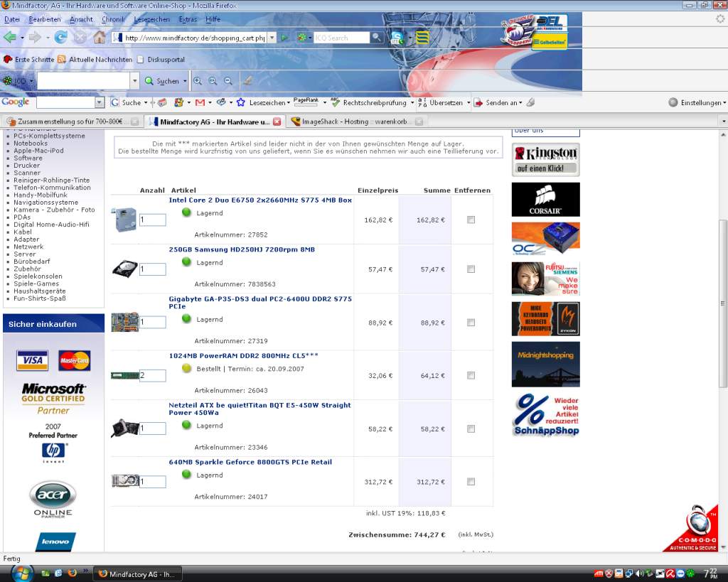The width and height of the screenshot is (728, 582).
Task: Open the Chronik menu
Action: pyautogui.click(x=113, y=19)
